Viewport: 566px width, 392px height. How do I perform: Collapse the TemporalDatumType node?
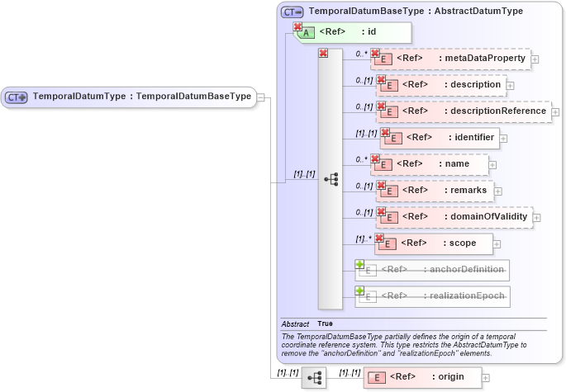260,97
